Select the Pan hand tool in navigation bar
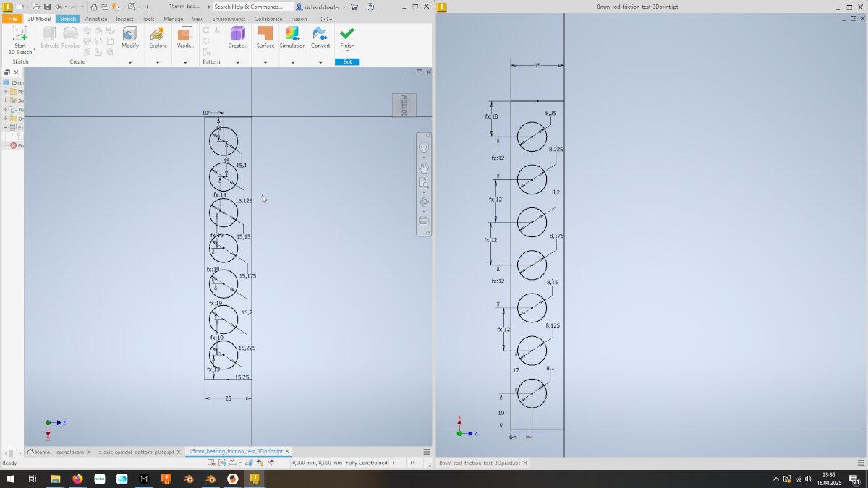The height and width of the screenshot is (488, 868). click(x=424, y=167)
